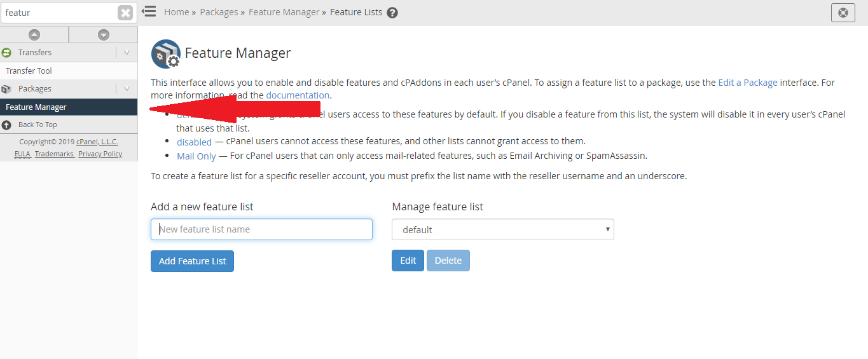Click the Feature Lists breadcrumb text
This screenshot has width=868, height=359.
(356, 12)
